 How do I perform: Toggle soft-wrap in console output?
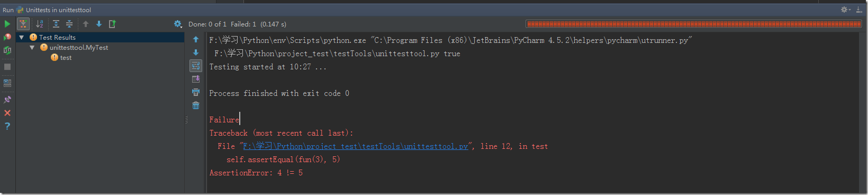196,66
